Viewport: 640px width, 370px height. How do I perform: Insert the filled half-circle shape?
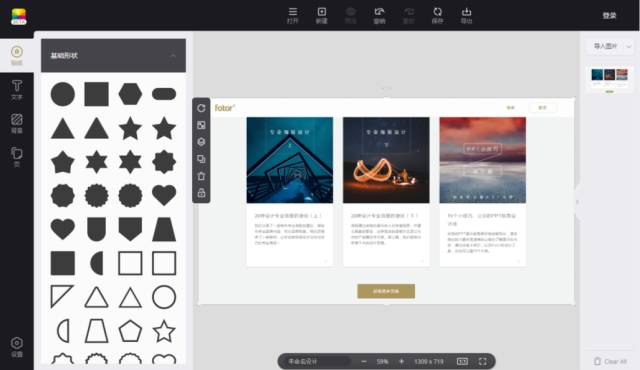pyautogui.click(x=97, y=263)
